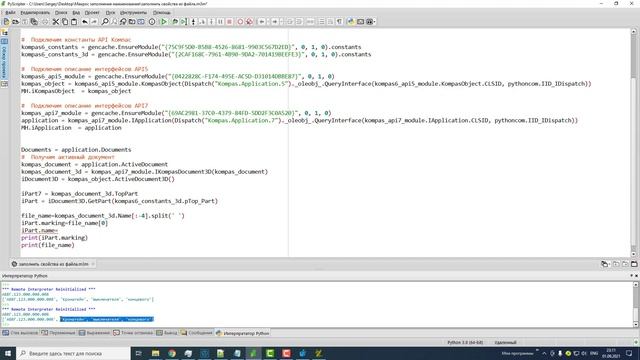Viewport: 640px width, 360px height.
Task: Click the Find magnifier icon
Action: tap(105, 22)
